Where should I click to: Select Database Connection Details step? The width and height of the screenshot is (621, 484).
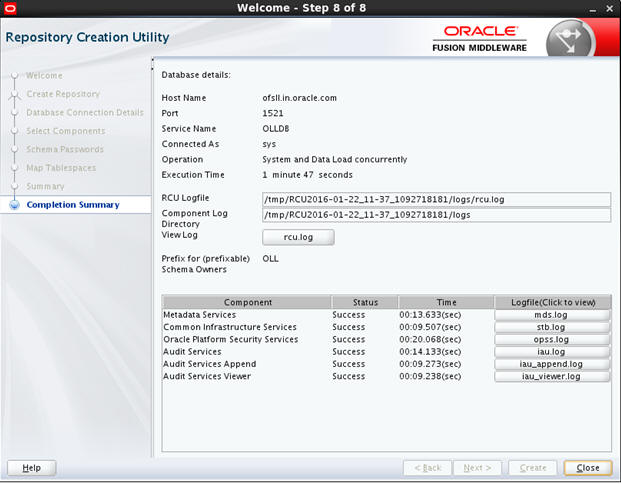[x=85, y=113]
